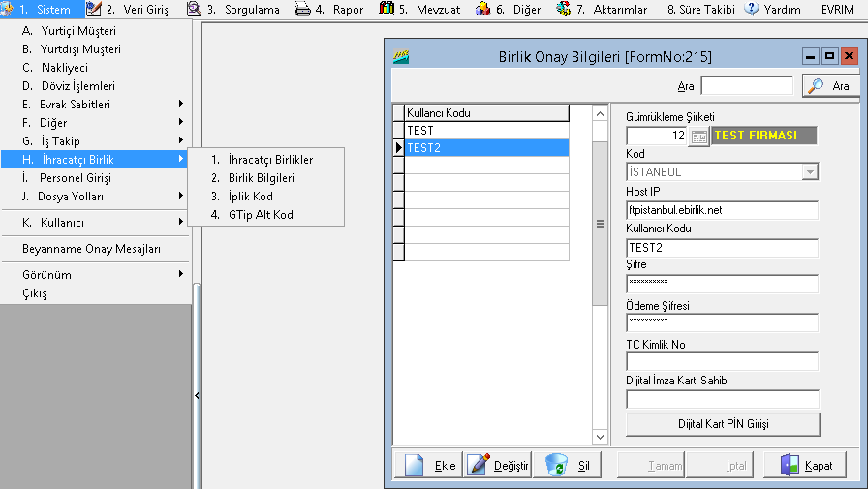Image resolution: width=868 pixels, height=489 pixels.
Task: Expand İhracatçı Birlik submenu
Action: 95,160
